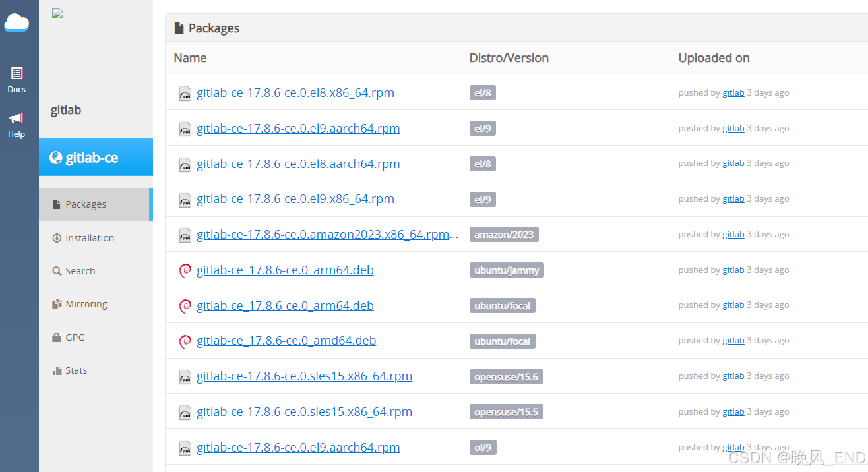
Task: Open gitlab-ce-17.8.6-ce.0.el9.x86_64.rpm
Action: [295, 198]
